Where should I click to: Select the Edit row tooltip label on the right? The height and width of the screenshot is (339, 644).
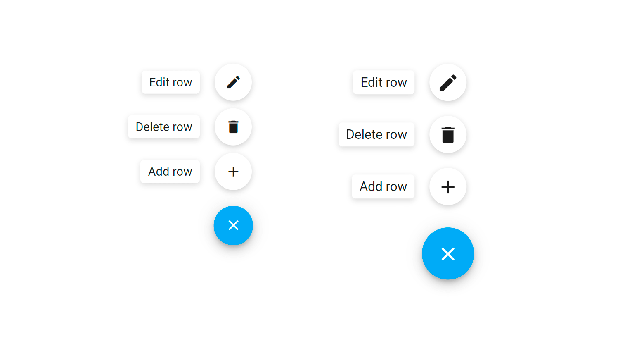[x=384, y=82]
